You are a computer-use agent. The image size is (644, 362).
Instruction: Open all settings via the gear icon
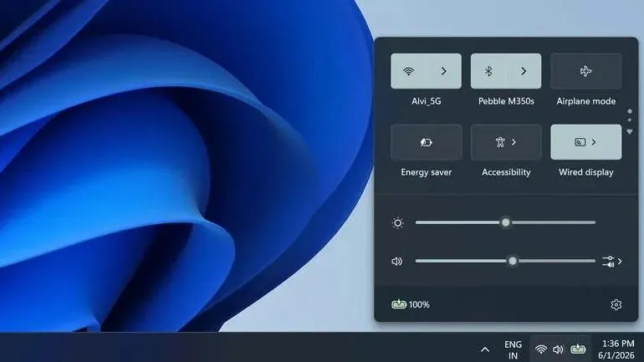(x=616, y=304)
